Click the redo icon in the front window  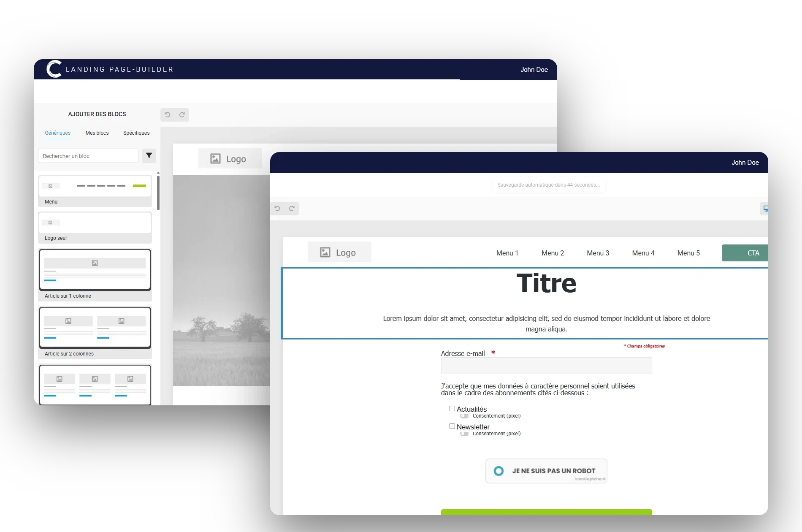tap(292, 209)
